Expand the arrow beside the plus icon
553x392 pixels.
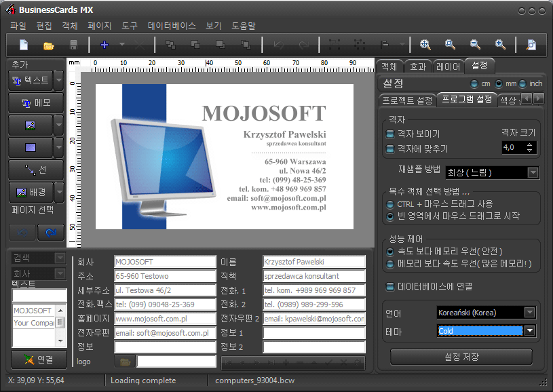(x=122, y=44)
